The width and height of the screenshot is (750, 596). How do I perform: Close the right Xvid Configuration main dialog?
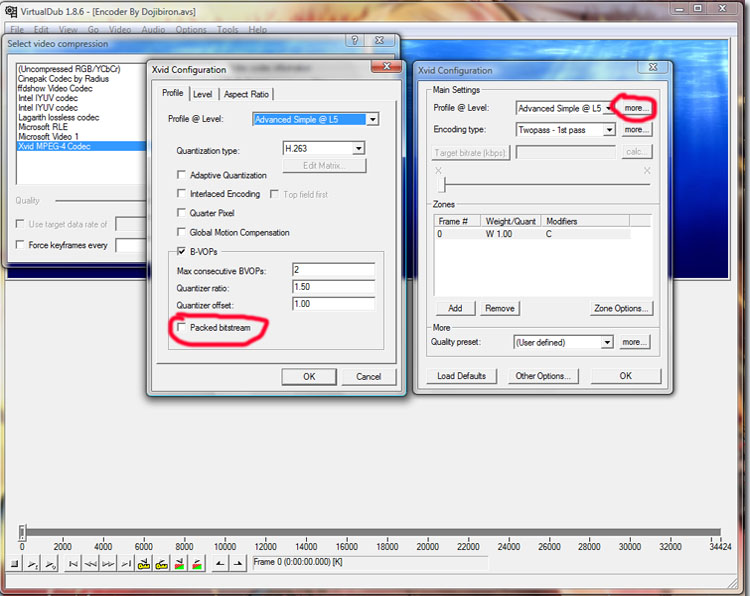pos(653,67)
